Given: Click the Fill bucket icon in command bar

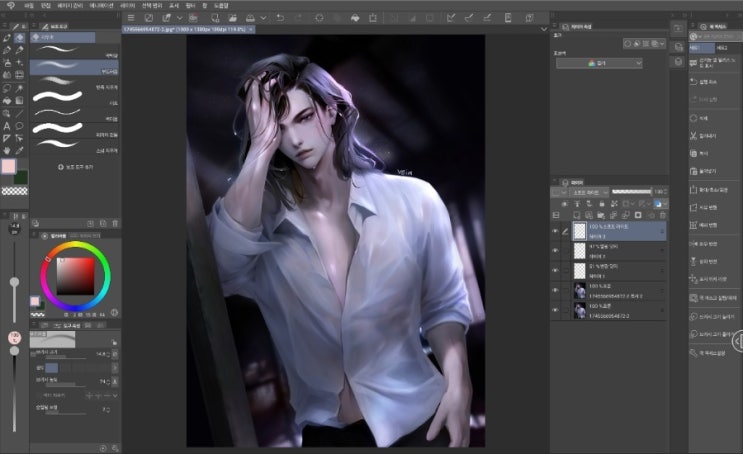Looking at the screenshot, I should coord(355,18).
